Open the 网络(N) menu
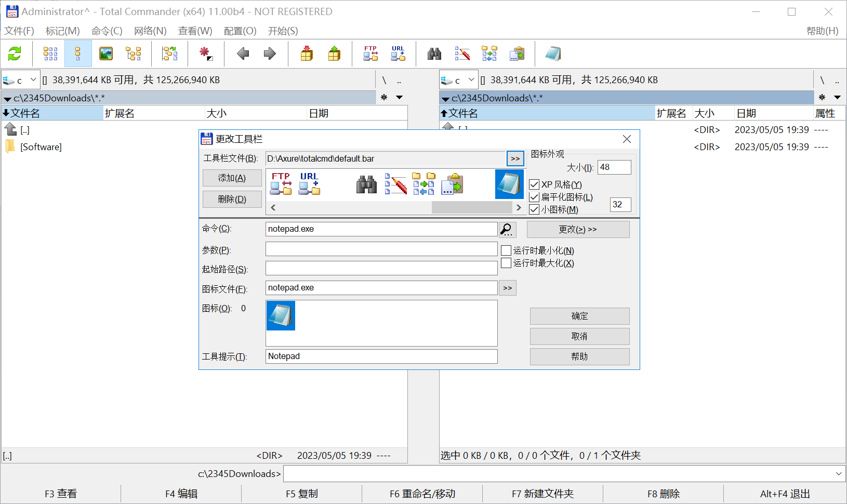 click(x=150, y=31)
